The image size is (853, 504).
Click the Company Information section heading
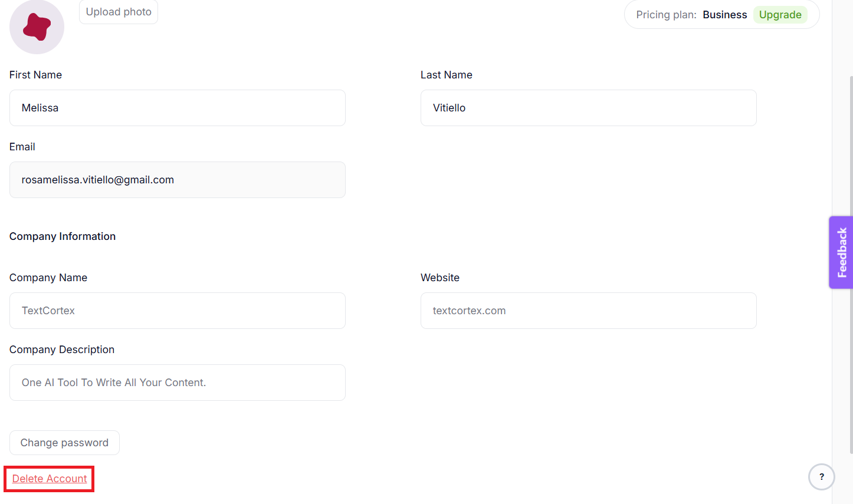pos(63,236)
